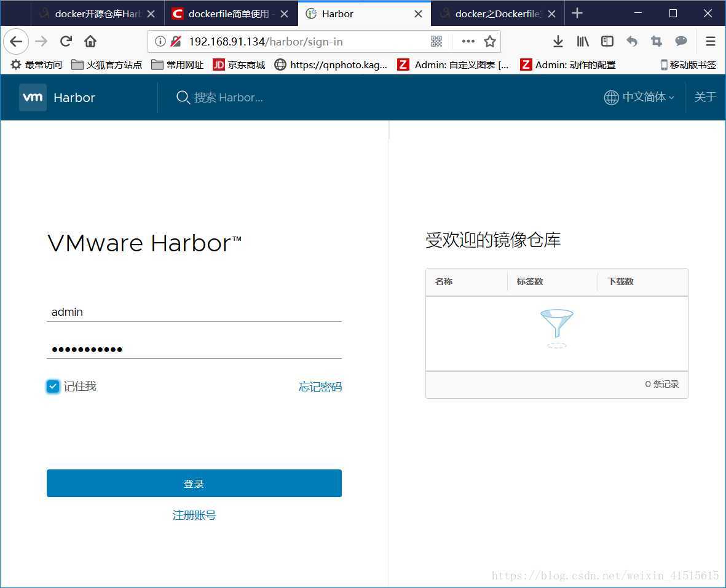Click the 注册账号 sign-up link
The height and width of the screenshot is (588, 726).
(x=194, y=515)
